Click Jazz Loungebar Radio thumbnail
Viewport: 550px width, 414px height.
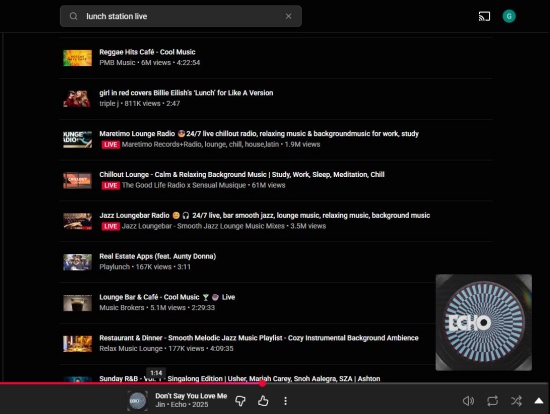pyautogui.click(x=78, y=221)
